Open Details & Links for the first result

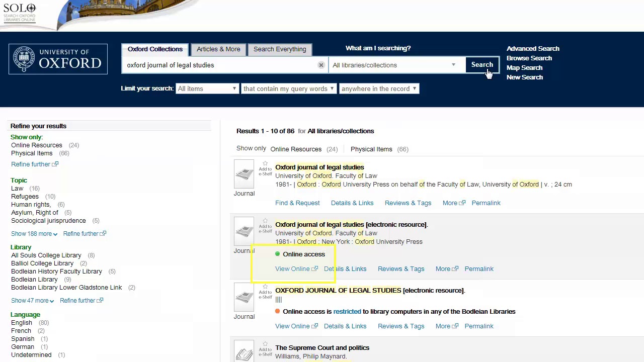tap(352, 203)
